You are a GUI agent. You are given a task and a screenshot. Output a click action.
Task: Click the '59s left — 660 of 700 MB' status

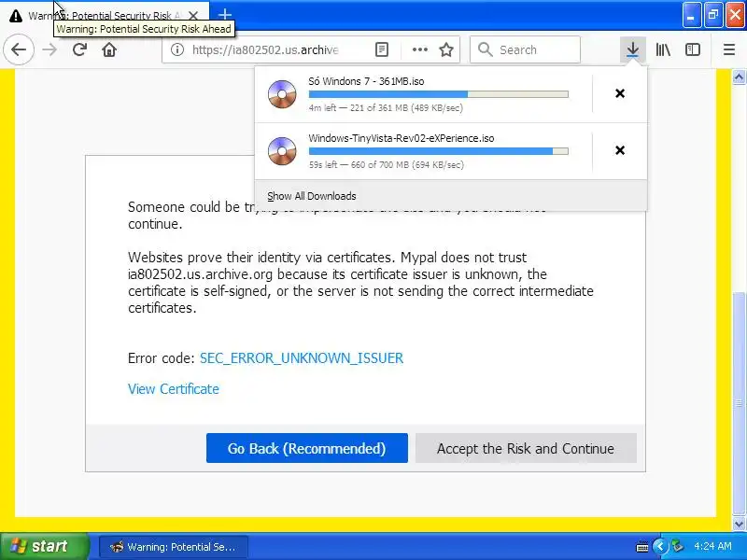pyautogui.click(x=387, y=165)
